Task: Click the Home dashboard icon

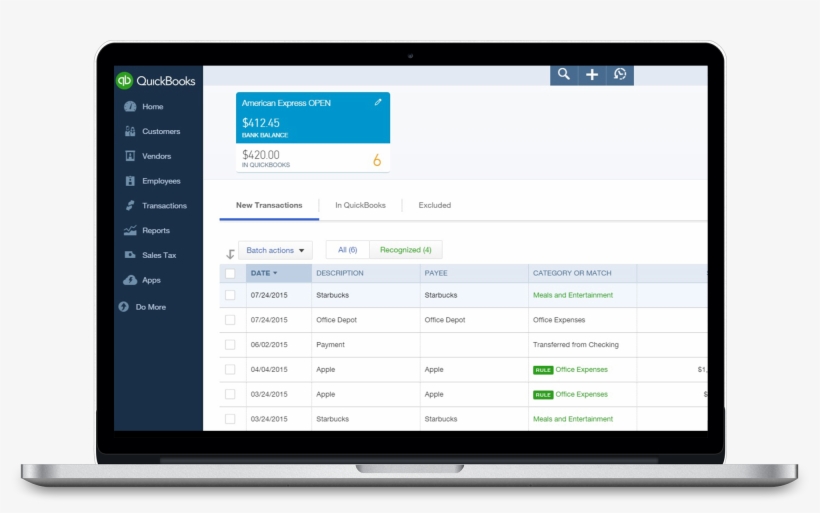Action: [130, 107]
